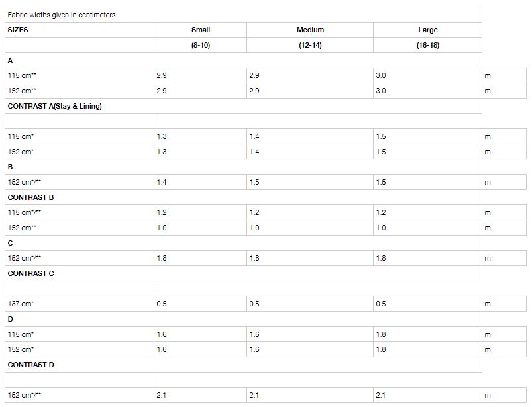Click the Small 1.4 value in section B
This screenshot has width=532, height=407.
tap(162, 182)
